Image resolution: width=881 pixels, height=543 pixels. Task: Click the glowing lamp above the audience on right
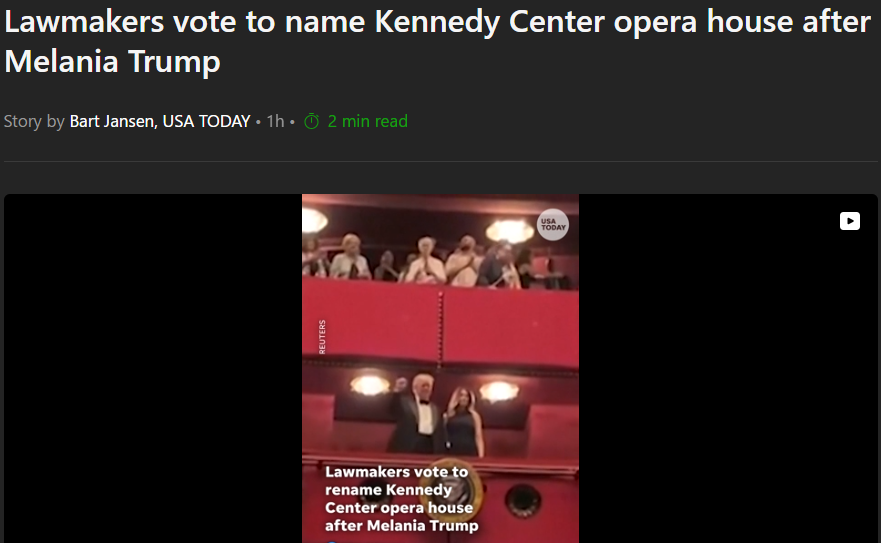click(x=510, y=230)
